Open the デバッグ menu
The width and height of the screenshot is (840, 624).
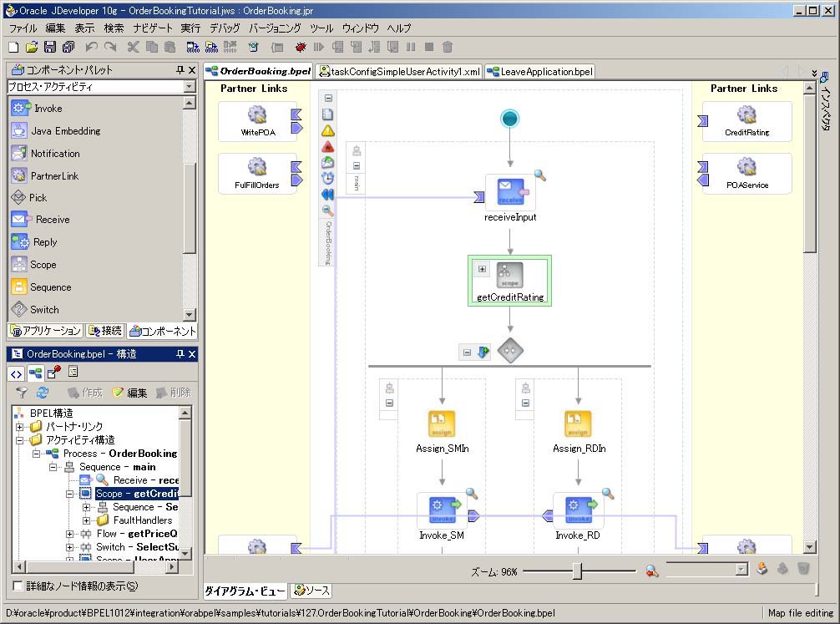(225, 28)
